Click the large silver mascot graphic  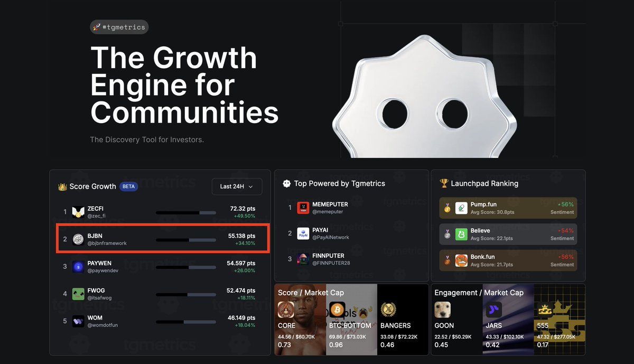424,97
